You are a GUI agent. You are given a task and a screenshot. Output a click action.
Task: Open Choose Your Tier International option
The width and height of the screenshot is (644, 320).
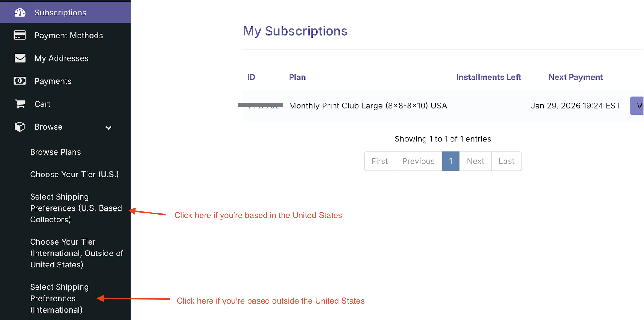pos(76,253)
